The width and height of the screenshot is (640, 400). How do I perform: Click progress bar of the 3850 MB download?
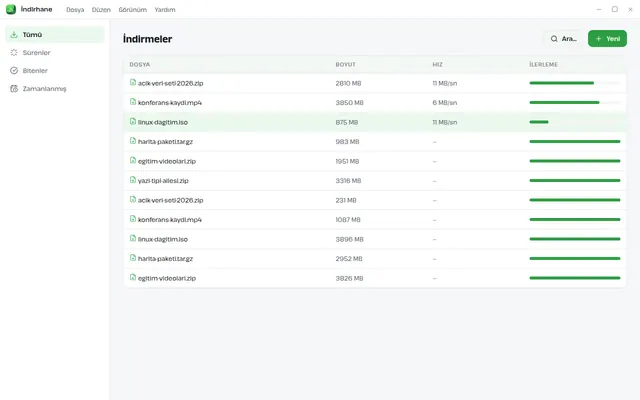pyautogui.click(x=575, y=102)
